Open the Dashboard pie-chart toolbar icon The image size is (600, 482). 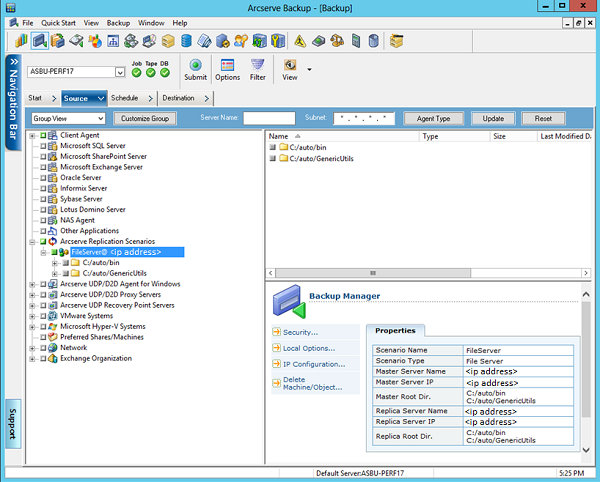(95, 41)
